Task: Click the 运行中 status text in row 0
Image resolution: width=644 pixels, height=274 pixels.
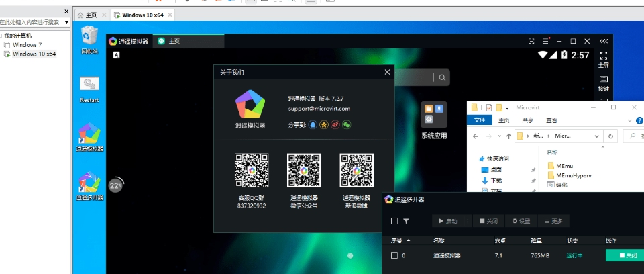Action: pos(574,255)
